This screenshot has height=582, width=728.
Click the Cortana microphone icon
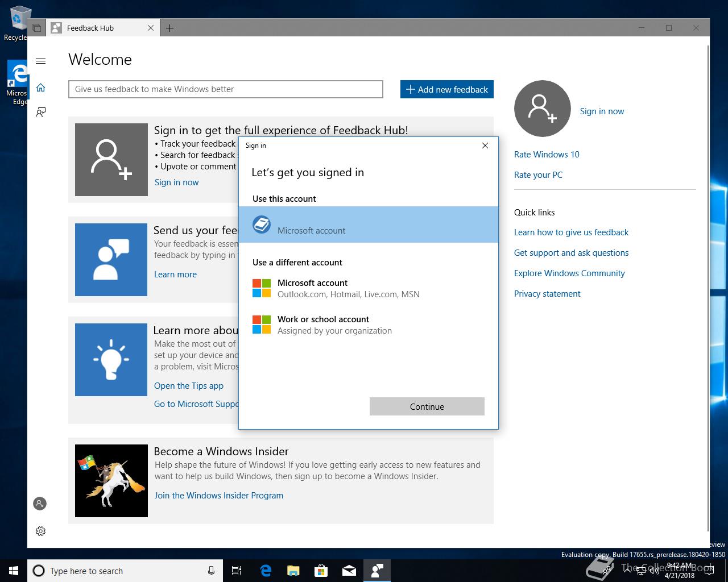coord(211,571)
